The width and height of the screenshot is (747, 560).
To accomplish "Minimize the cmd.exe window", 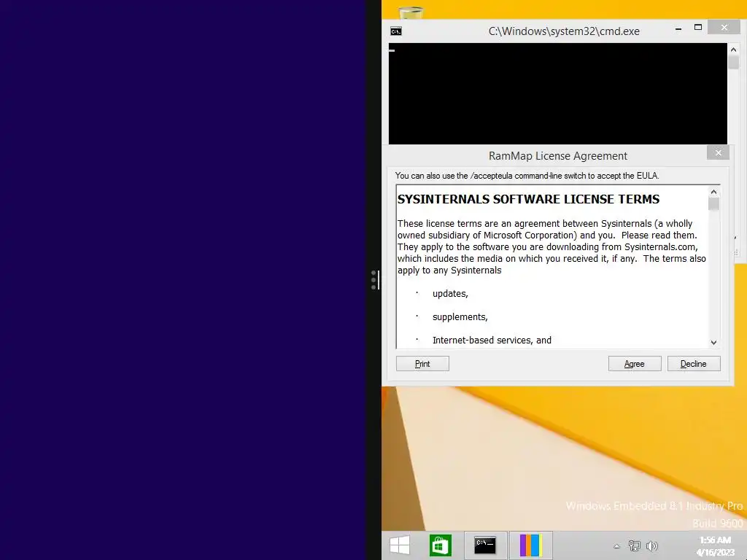I will click(678, 28).
